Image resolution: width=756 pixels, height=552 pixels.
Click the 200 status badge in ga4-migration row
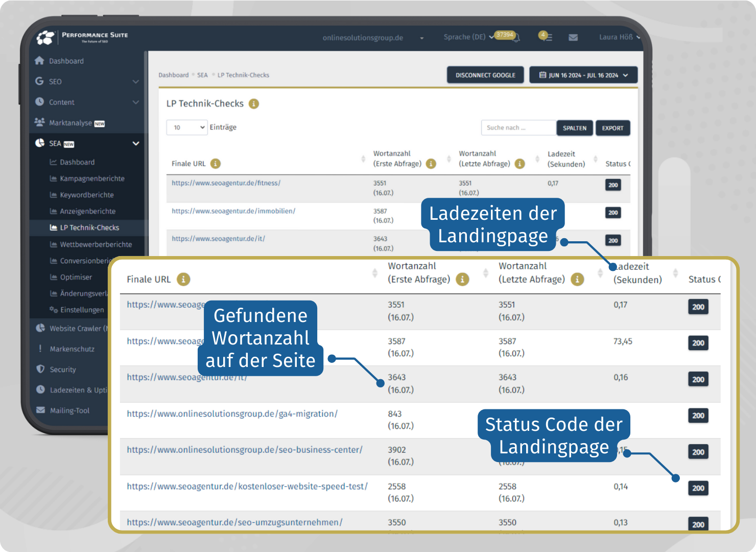pos(698,416)
